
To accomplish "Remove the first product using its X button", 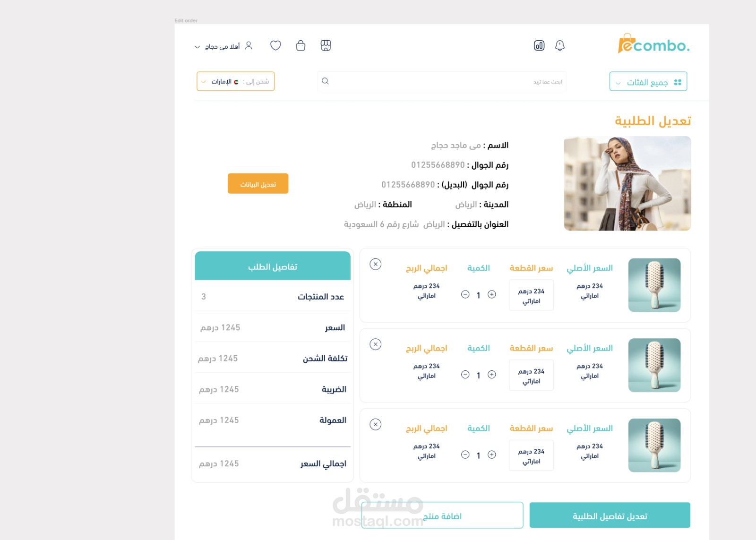I will [x=376, y=265].
